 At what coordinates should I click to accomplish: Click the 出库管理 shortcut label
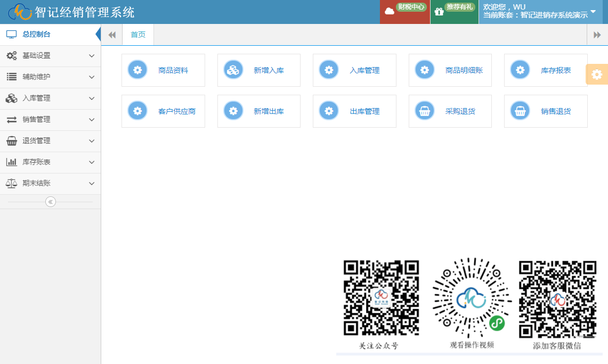[364, 112]
